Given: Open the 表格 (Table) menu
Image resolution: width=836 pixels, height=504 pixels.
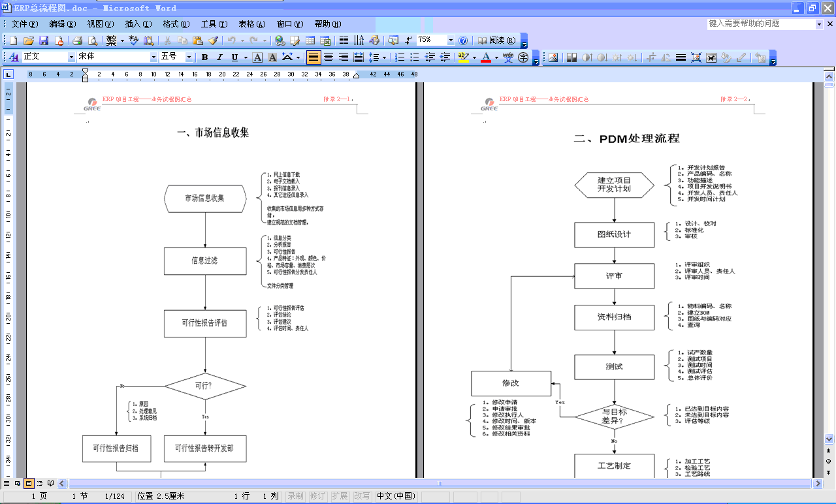Looking at the screenshot, I should [251, 24].
